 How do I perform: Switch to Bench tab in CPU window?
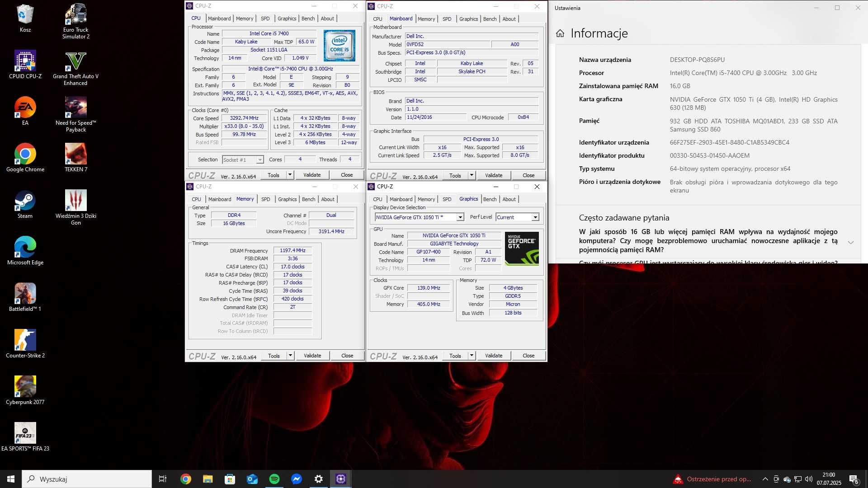(308, 19)
